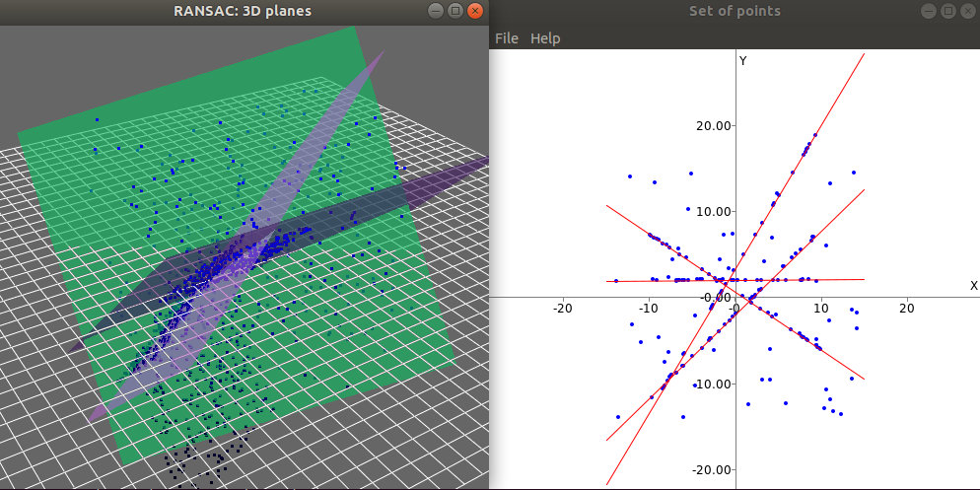980x490 pixels.
Task: Maximize the Set of points window
Action: click(x=947, y=11)
